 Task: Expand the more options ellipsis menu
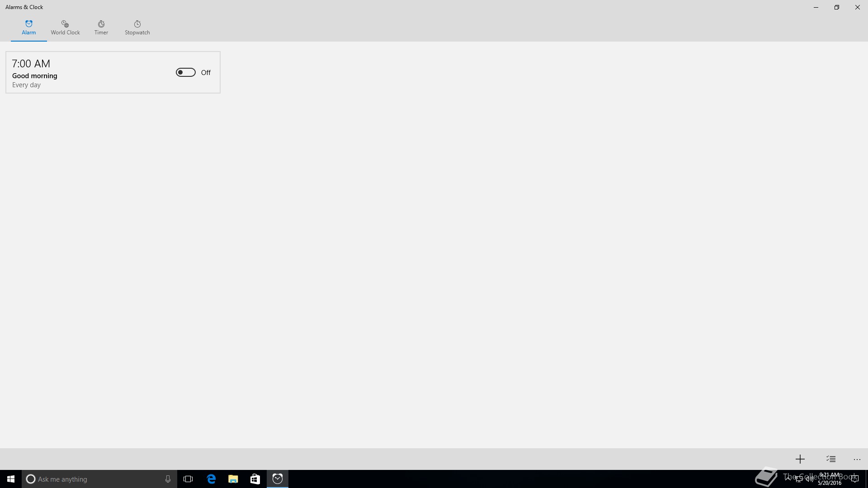click(x=857, y=459)
